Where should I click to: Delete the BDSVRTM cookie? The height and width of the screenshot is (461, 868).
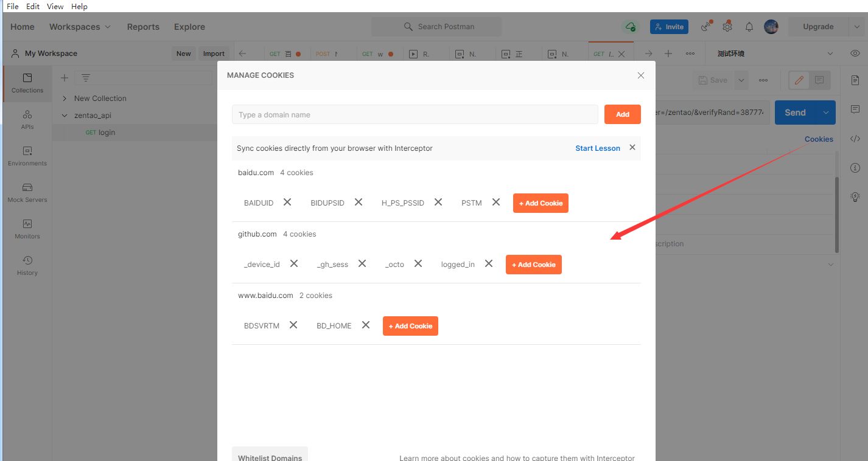[293, 325]
